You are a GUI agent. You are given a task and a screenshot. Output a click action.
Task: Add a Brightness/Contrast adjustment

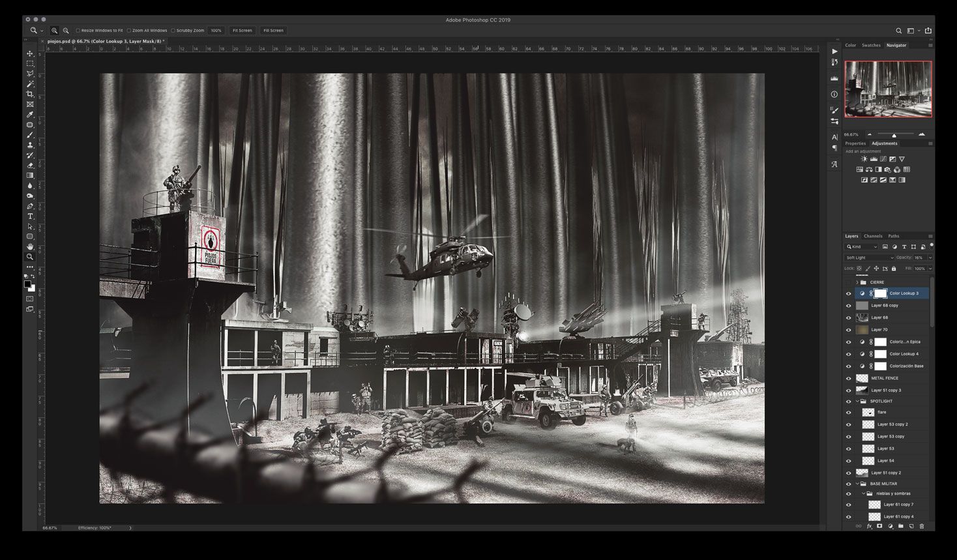coord(864,159)
